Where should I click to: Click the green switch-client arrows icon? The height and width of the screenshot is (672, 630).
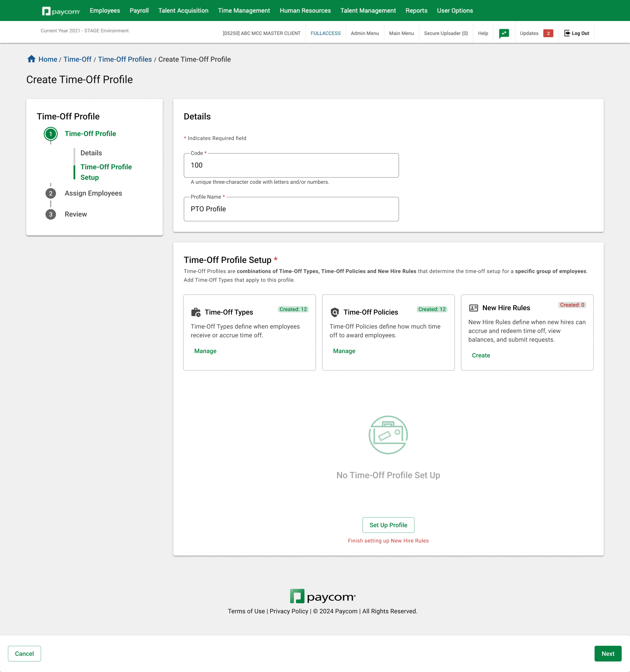(504, 33)
